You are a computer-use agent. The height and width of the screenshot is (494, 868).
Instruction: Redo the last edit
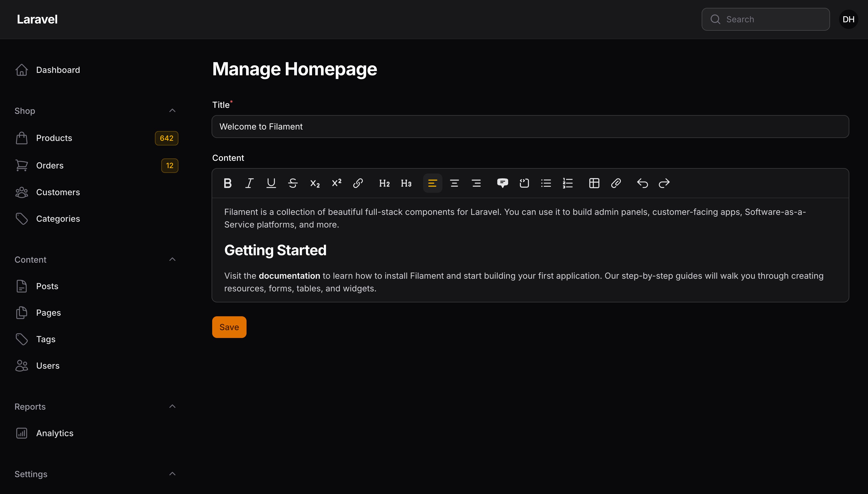[664, 183]
